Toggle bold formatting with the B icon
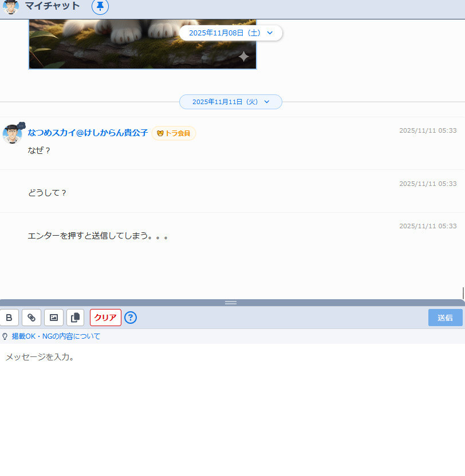Viewport: 465px width, 476px height. click(x=9, y=318)
